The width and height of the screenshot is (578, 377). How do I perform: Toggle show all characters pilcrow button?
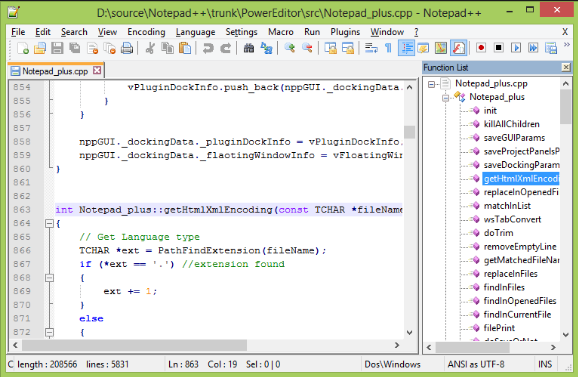[x=388, y=48]
